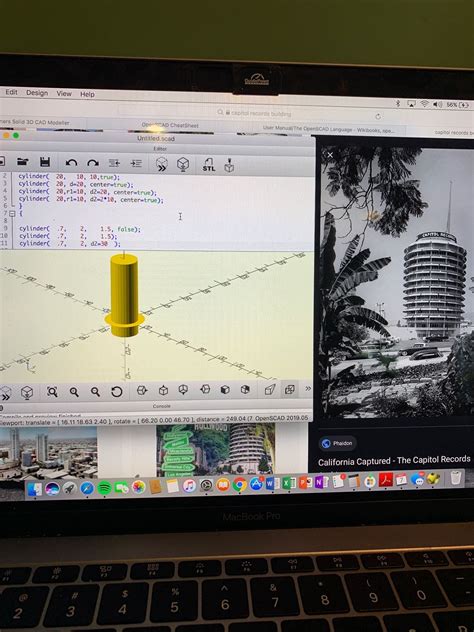Zoom out of the 3D view
Image resolution: width=474 pixels, height=632 pixels.
(95, 392)
